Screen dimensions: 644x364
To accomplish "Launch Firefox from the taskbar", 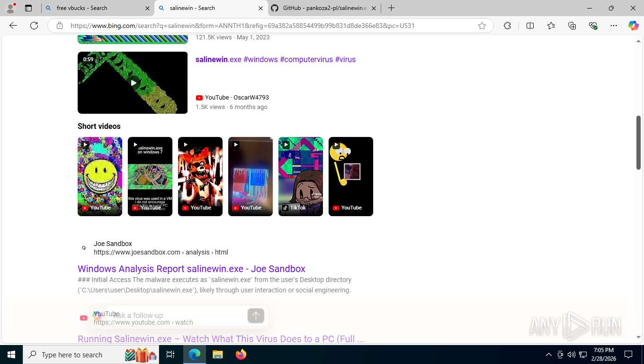I will (241, 355).
